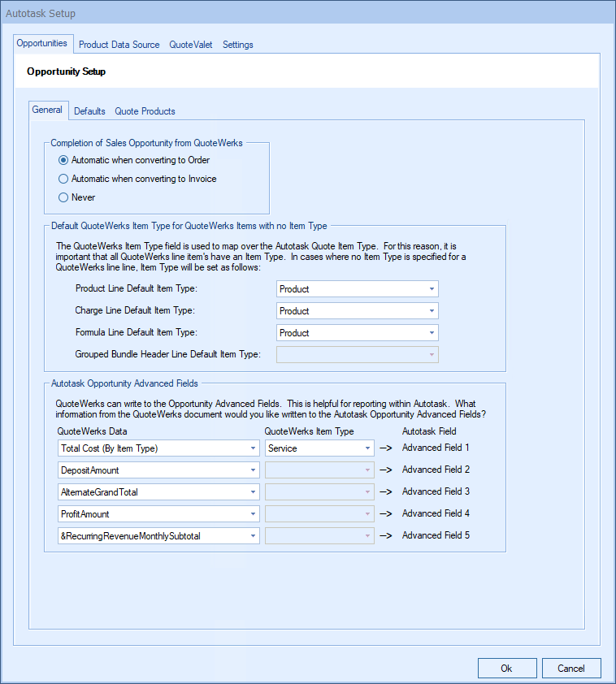Choose the 'Never' completion option
The image size is (616, 684).
click(64, 197)
